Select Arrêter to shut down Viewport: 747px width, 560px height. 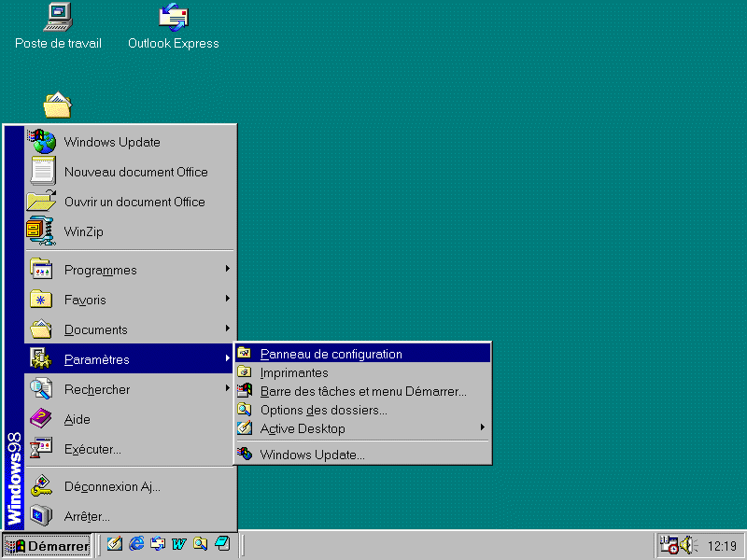(87, 516)
